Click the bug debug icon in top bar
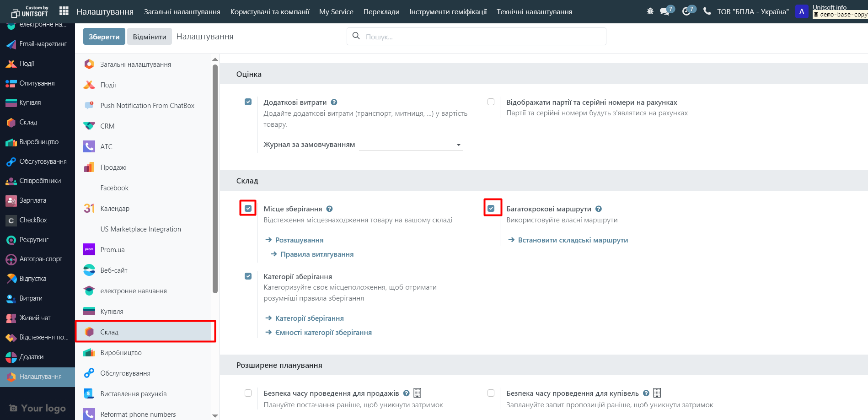Viewport: 868px width, 420px height. (650, 11)
